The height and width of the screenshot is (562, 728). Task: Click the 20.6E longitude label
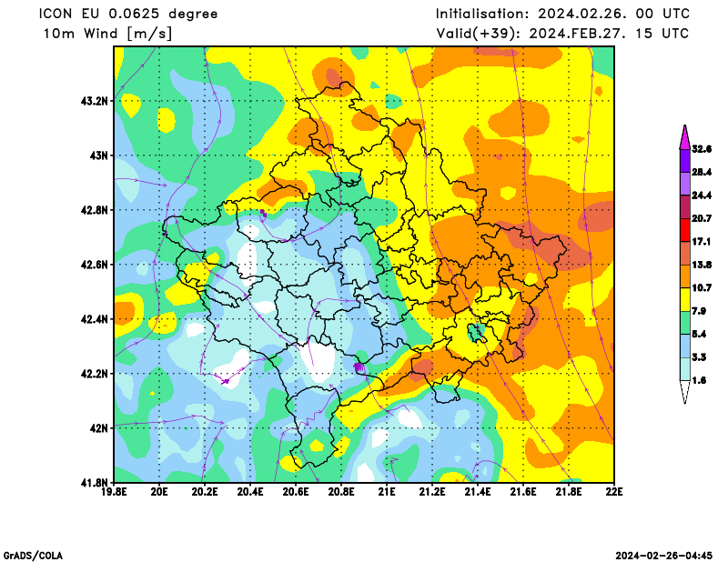(296, 492)
